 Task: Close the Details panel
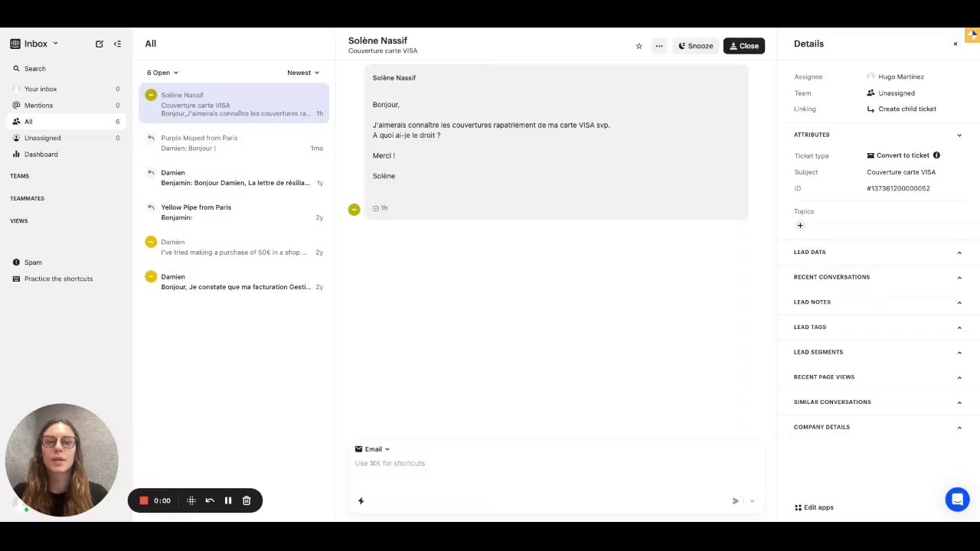955,44
